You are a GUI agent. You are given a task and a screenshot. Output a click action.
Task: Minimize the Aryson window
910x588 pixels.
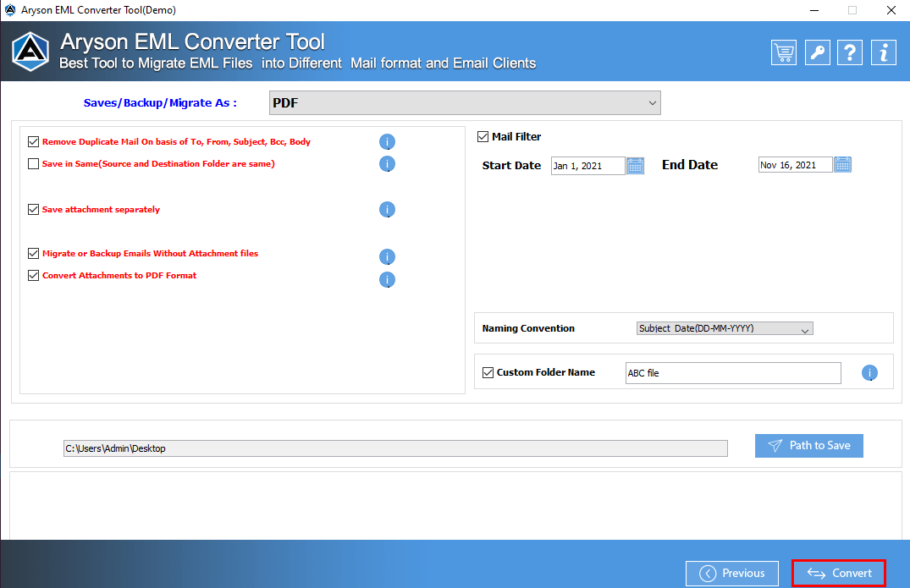pos(814,10)
